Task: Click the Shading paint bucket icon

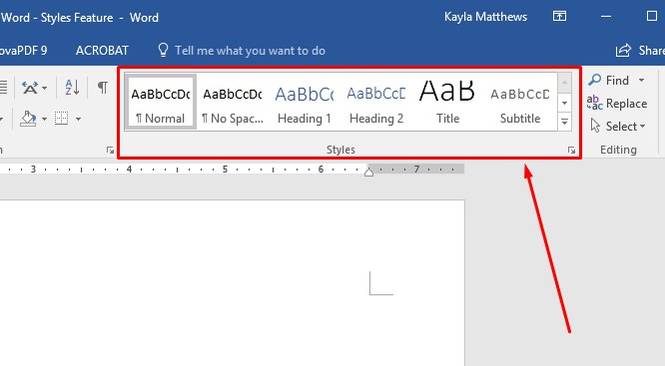Action: (x=28, y=119)
